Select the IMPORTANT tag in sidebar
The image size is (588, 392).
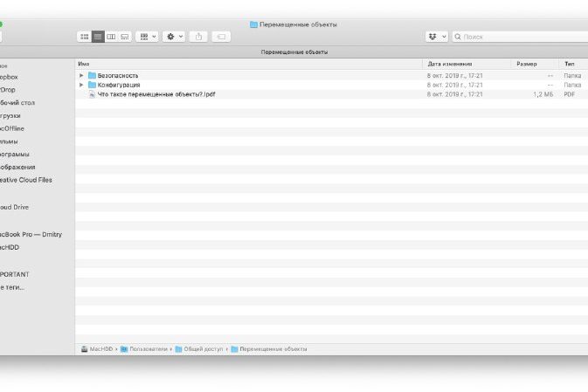click(x=14, y=274)
